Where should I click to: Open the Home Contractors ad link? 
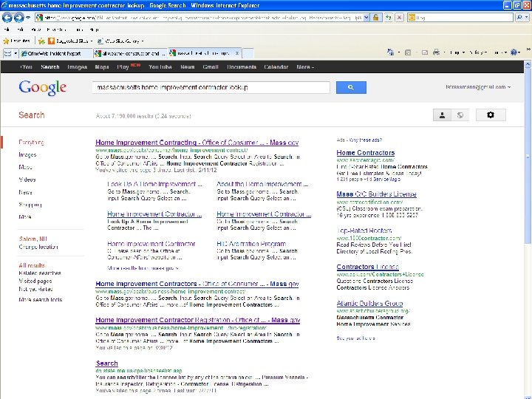366,153
